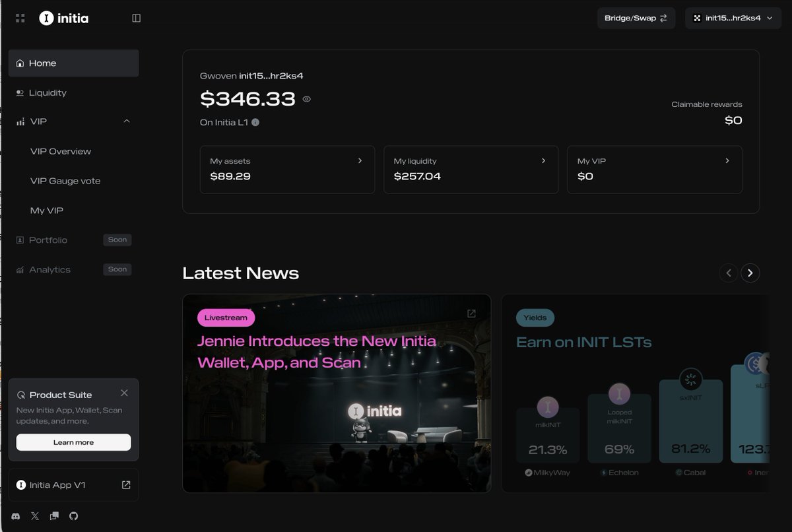Click the Livestream tag
This screenshot has width=792, height=532.
[226, 317]
